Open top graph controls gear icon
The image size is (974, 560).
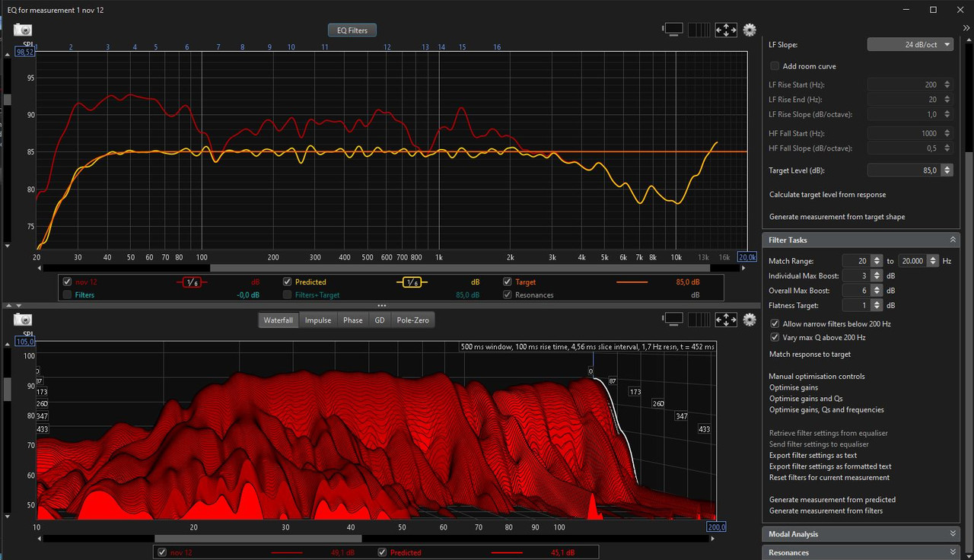[750, 30]
